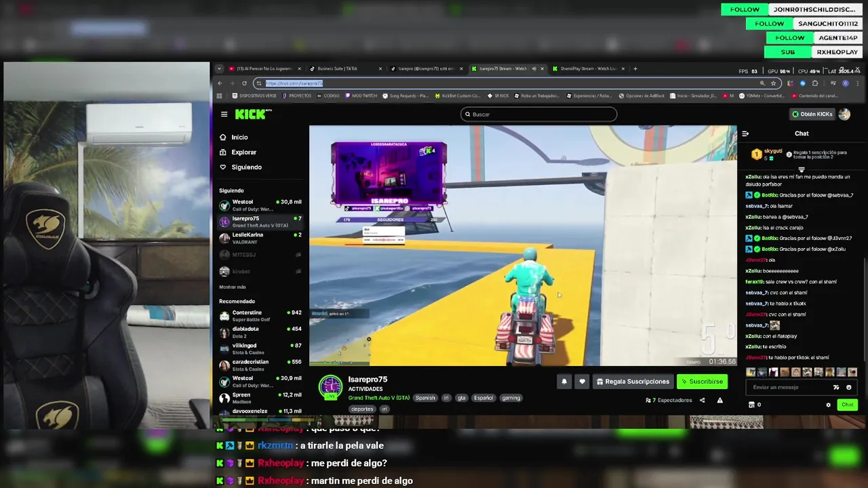Expand the chat leaderboard arrow

pos(802,169)
